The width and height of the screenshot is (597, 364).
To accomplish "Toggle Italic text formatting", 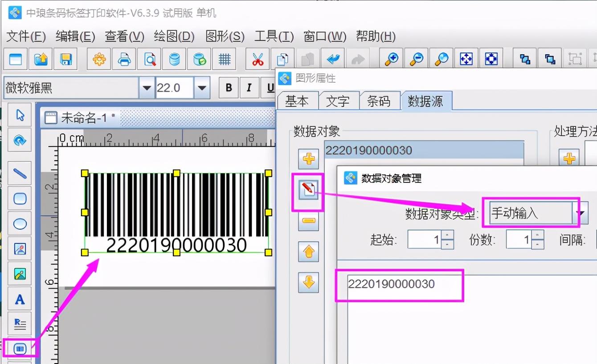I will pyautogui.click(x=249, y=88).
